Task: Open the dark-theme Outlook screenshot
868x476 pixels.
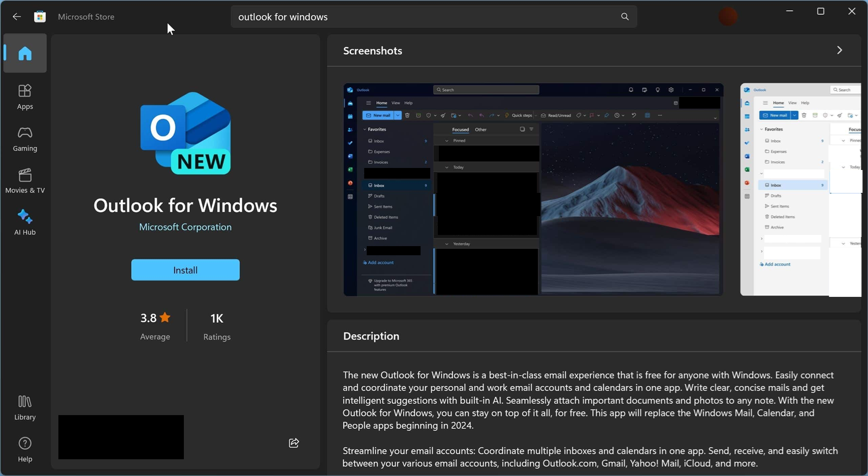Action: point(533,189)
